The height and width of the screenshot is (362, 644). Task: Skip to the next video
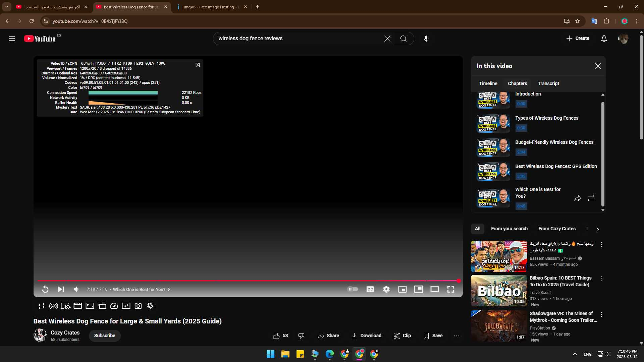(x=61, y=289)
